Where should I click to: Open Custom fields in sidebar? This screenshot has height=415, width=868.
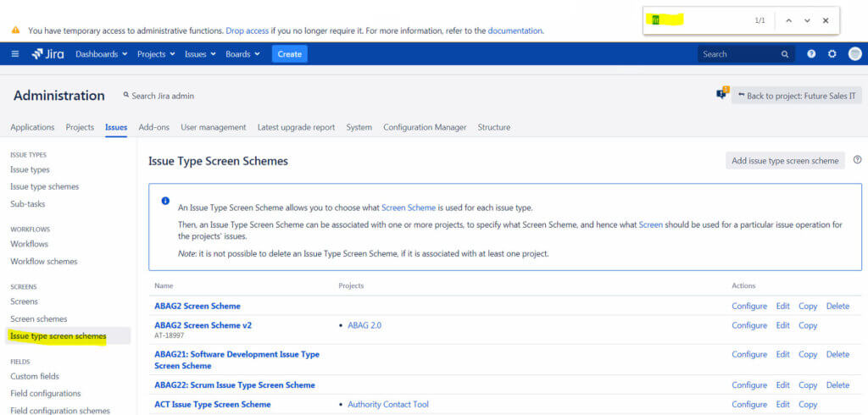tap(35, 376)
